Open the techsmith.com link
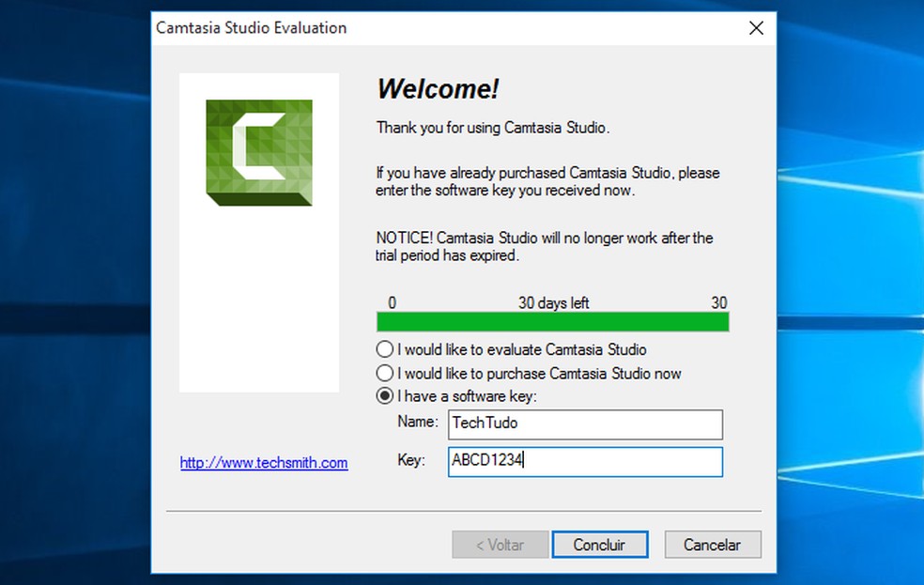Screen dimensions: 924x585 pyautogui.click(x=264, y=463)
